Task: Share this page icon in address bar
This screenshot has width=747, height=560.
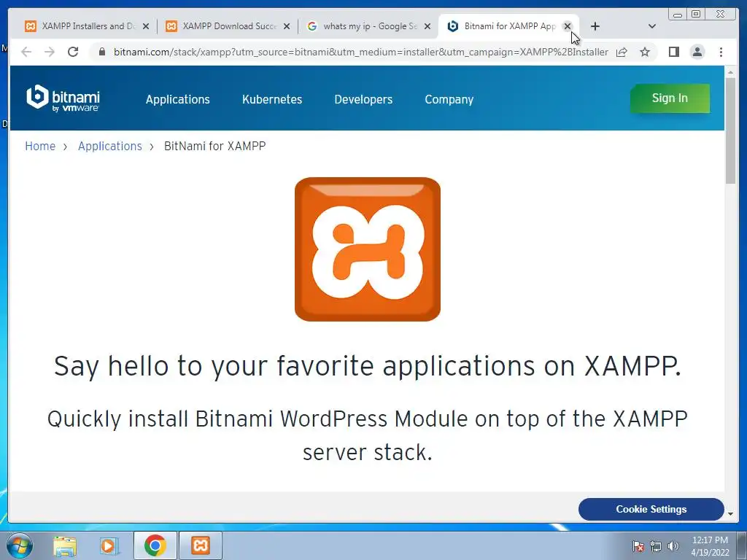Action: (622, 52)
